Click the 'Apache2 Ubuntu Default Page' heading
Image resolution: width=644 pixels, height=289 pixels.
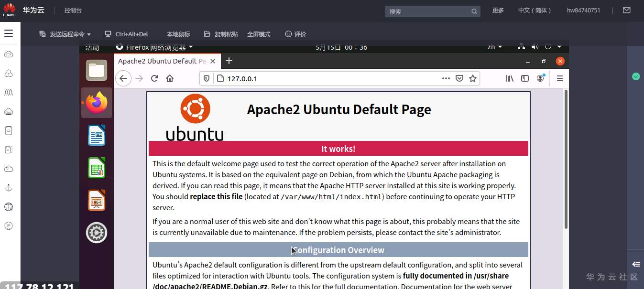(x=339, y=109)
